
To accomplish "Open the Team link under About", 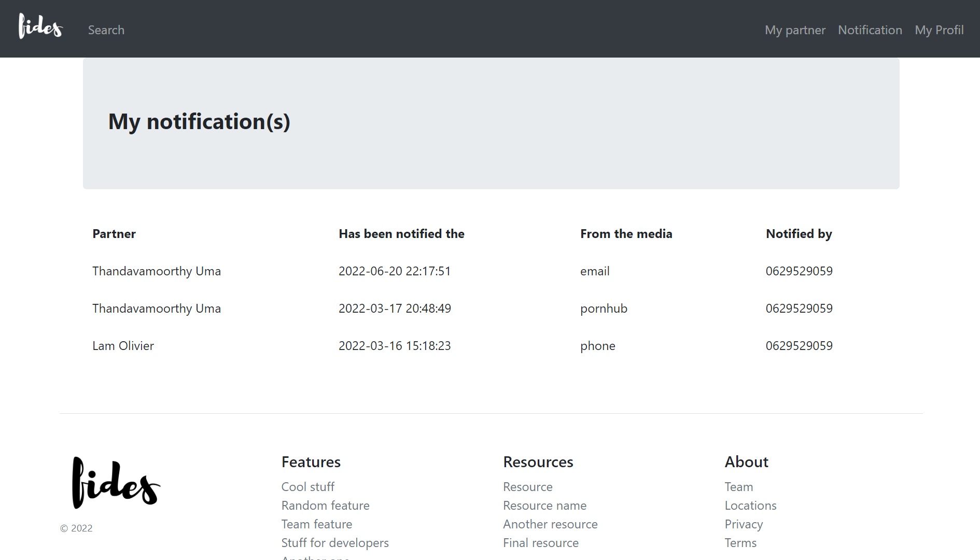I will point(738,487).
